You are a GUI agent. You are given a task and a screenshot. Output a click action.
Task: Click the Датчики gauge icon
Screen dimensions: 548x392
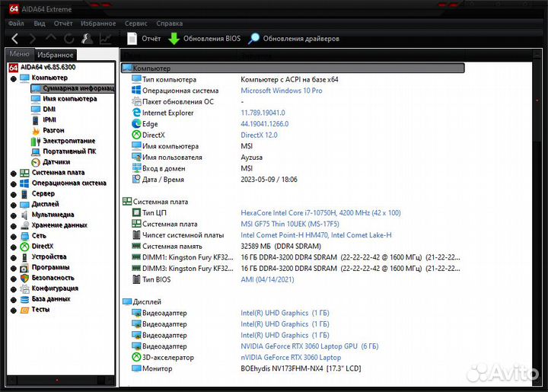(36, 162)
